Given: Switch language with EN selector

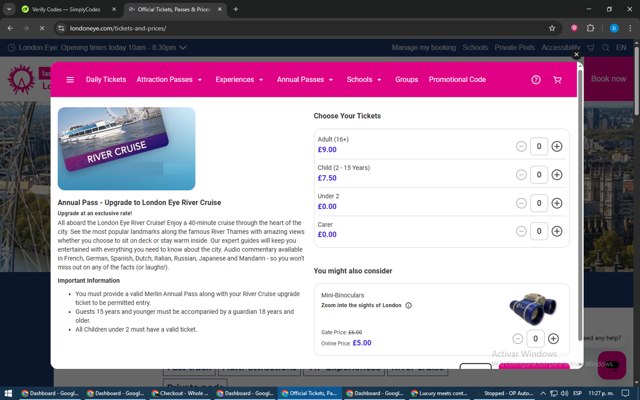Looking at the screenshot, I should click(x=621, y=48).
